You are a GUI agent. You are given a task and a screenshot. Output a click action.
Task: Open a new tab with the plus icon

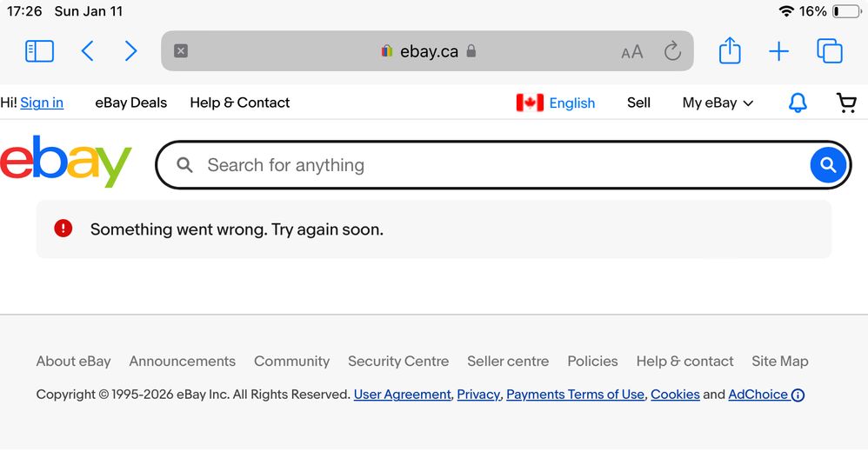pos(778,51)
